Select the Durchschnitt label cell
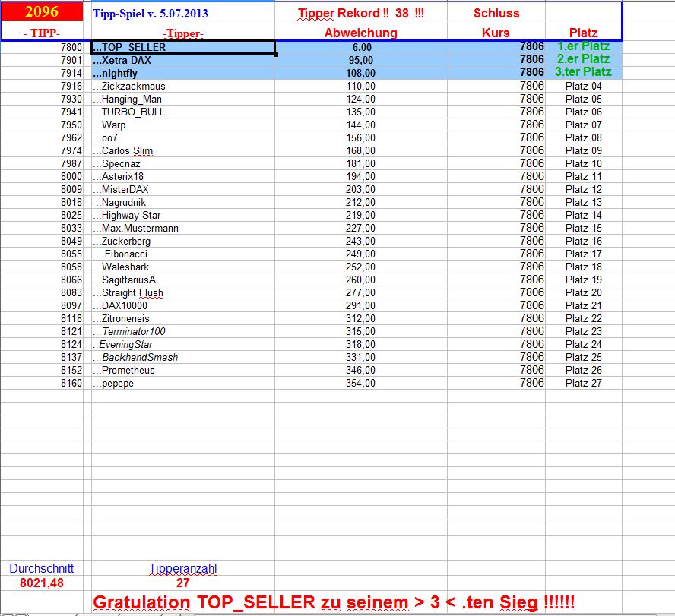 (x=42, y=568)
